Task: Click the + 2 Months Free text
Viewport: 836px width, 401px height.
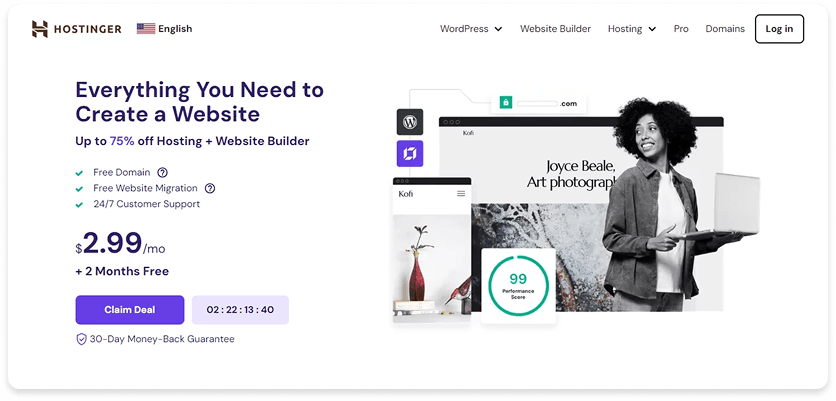Action: coord(122,271)
